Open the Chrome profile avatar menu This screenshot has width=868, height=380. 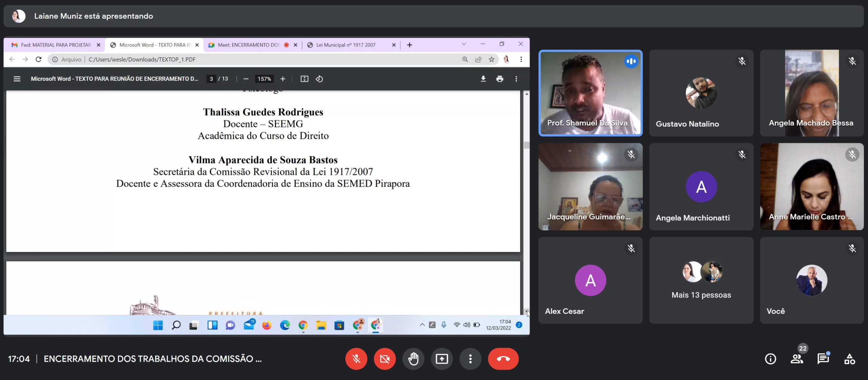click(506, 59)
